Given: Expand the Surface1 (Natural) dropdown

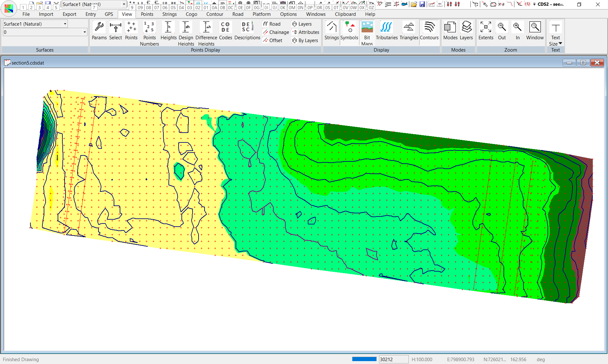Looking at the screenshot, I should point(65,24).
